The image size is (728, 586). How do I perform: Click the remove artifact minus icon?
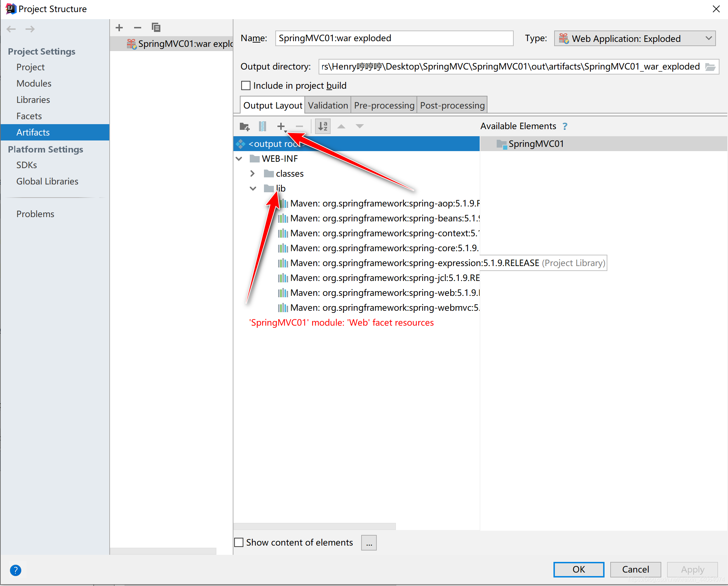click(138, 28)
